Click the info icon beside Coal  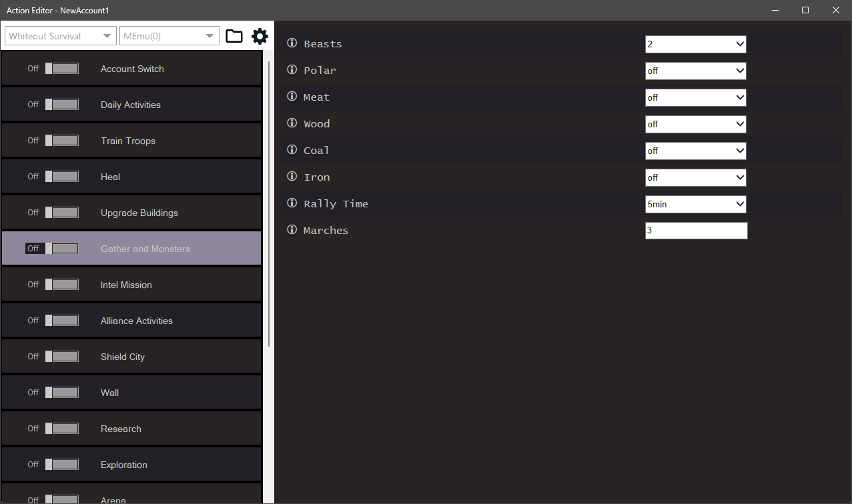[x=292, y=150]
